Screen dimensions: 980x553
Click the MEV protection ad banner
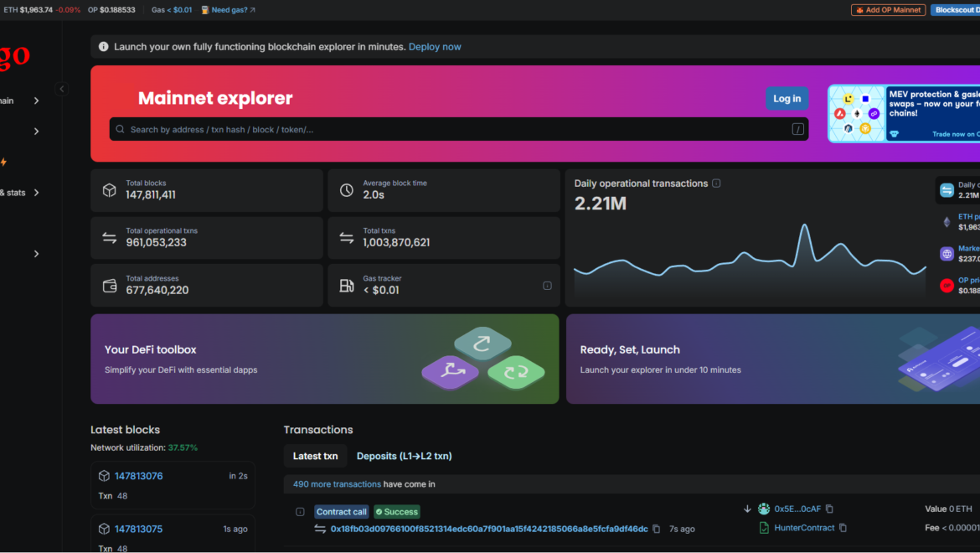tap(904, 114)
